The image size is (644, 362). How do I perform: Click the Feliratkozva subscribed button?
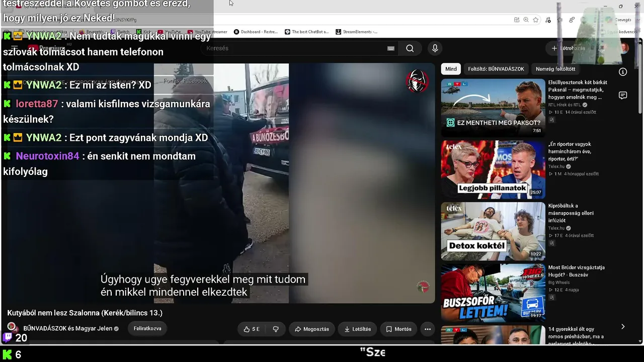click(147, 328)
